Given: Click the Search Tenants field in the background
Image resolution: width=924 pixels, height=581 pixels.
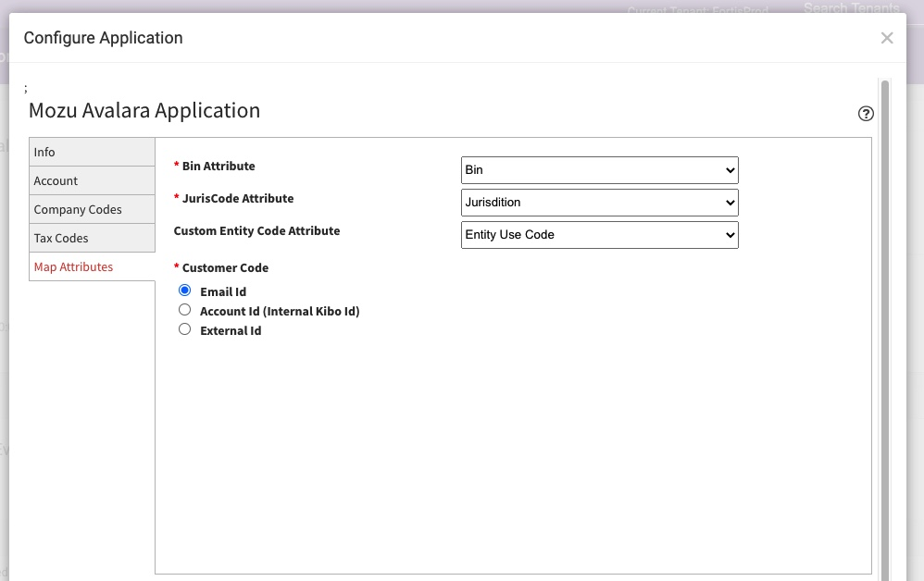Looking at the screenshot, I should pyautogui.click(x=850, y=8).
